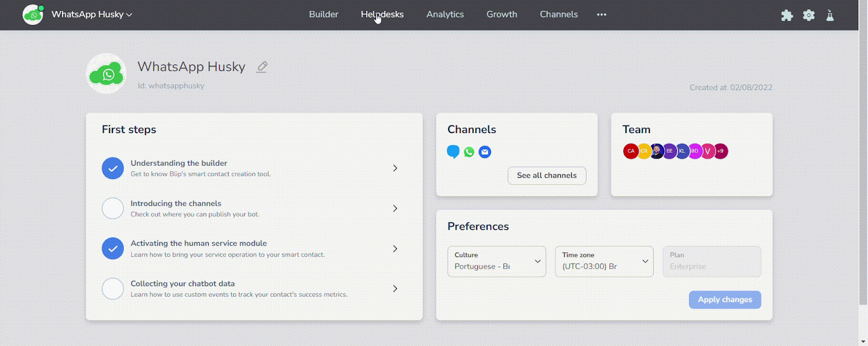
Task: Click the First steps heading
Action: 129,129
